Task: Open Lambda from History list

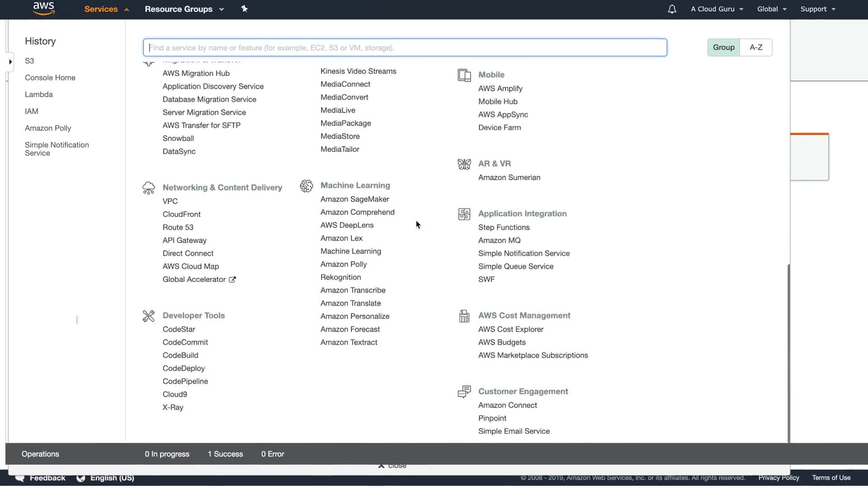Action: pos(39,94)
